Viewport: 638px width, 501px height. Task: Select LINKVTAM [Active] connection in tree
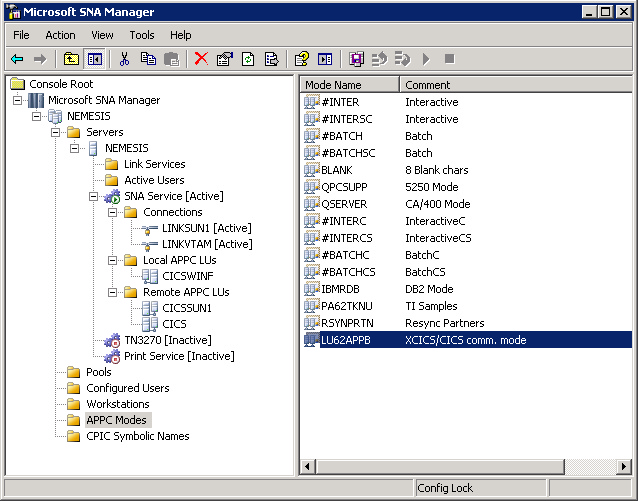[x=207, y=244]
